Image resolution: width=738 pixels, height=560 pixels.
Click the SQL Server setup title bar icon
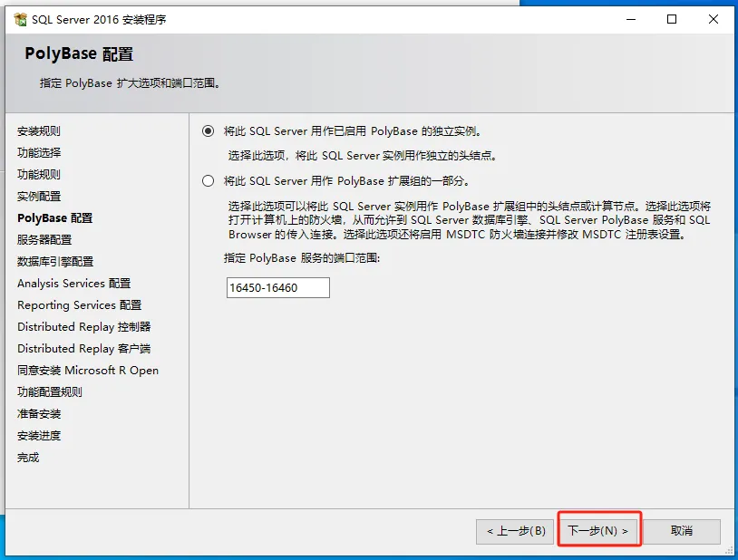[21, 19]
